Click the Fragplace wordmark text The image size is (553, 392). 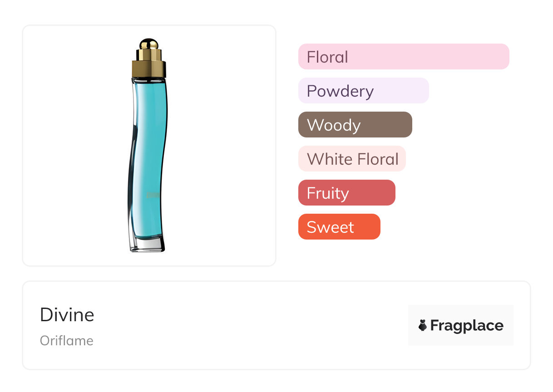click(467, 326)
